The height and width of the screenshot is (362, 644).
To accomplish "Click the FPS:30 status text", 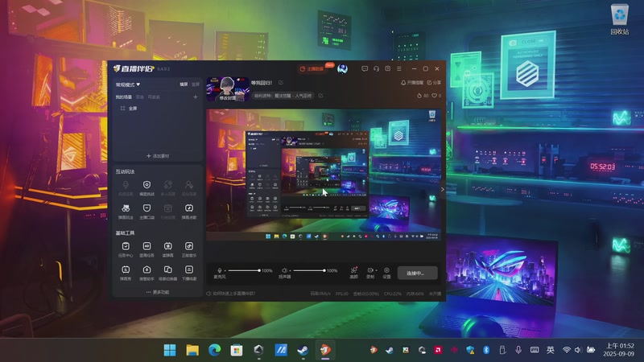I will pos(341,294).
